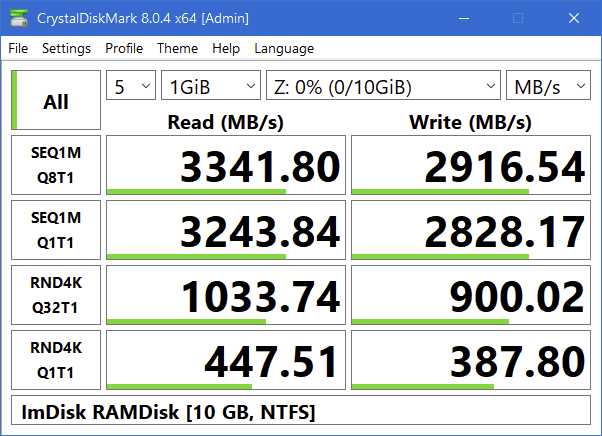Open the test count dropdown showing 5

click(131, 85)
